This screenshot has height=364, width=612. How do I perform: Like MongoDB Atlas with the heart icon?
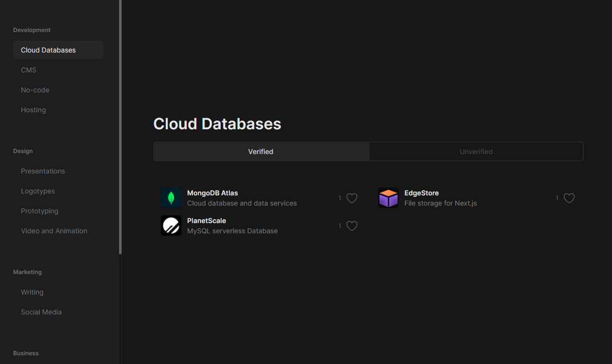(352, 198)
